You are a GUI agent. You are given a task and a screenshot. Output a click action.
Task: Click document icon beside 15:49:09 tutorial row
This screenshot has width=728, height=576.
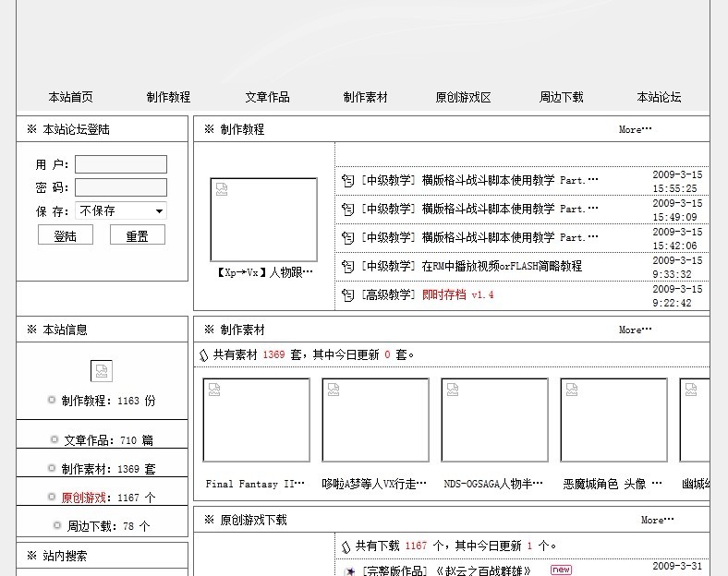click(347, 210)
